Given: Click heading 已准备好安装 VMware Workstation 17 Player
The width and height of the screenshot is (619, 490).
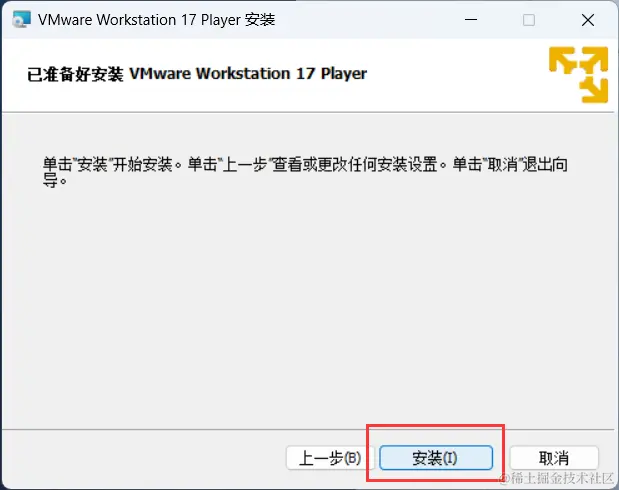Looking at the screenshot, I should point(197,74).
